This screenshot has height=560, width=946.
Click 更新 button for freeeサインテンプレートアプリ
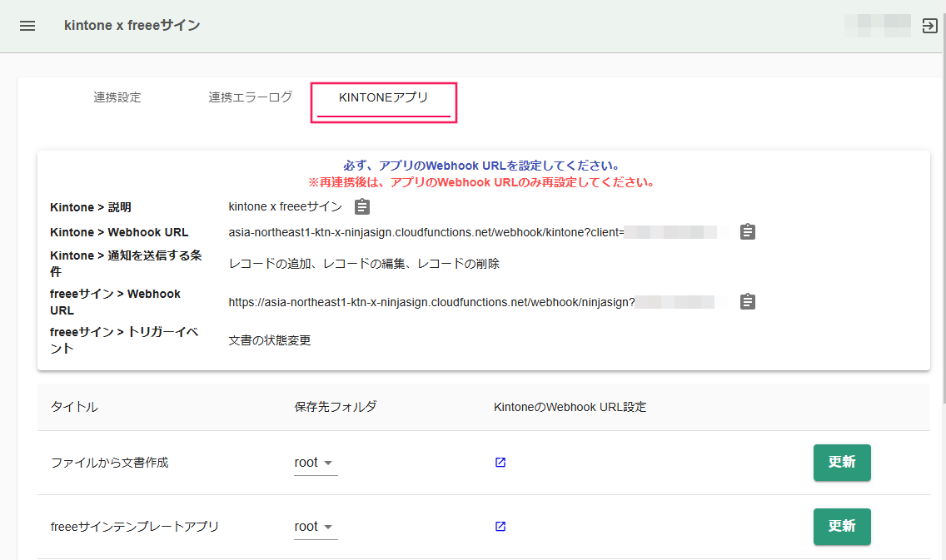click(x=842, y=526)
